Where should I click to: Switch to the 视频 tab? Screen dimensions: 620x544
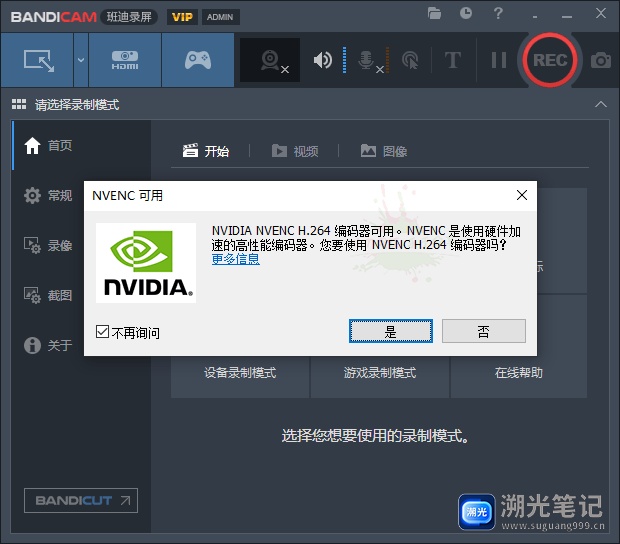295,151
